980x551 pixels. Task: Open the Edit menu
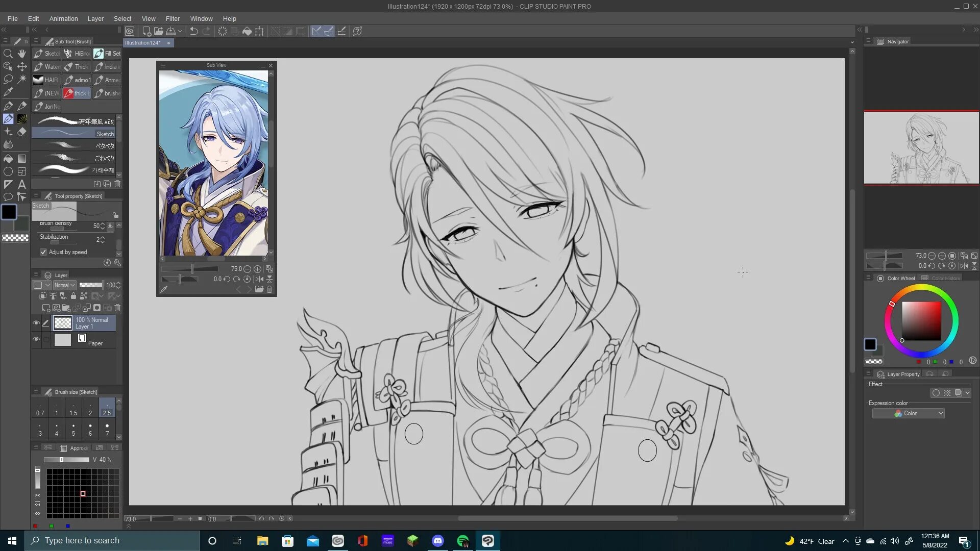pos(33,19)
